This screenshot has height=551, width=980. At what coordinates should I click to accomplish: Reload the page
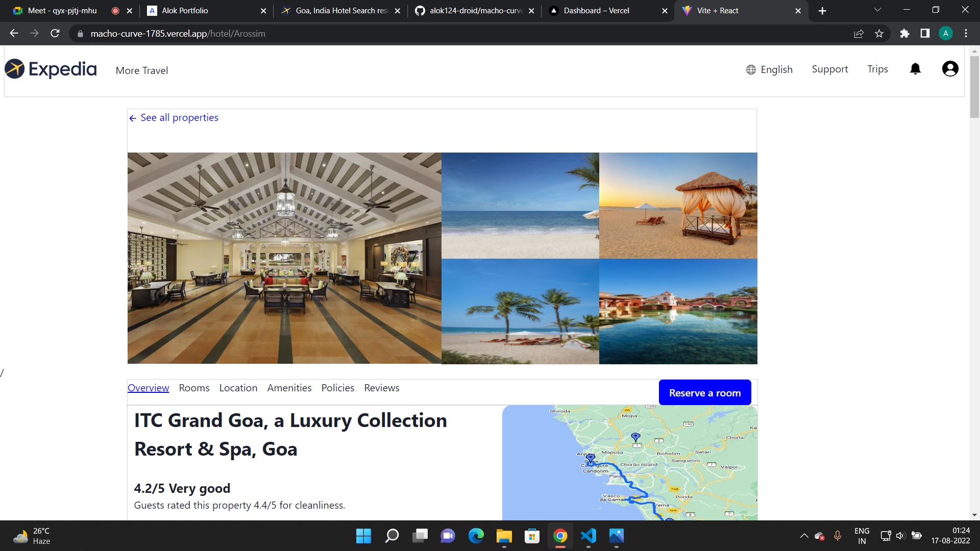(x=55, y=33)
